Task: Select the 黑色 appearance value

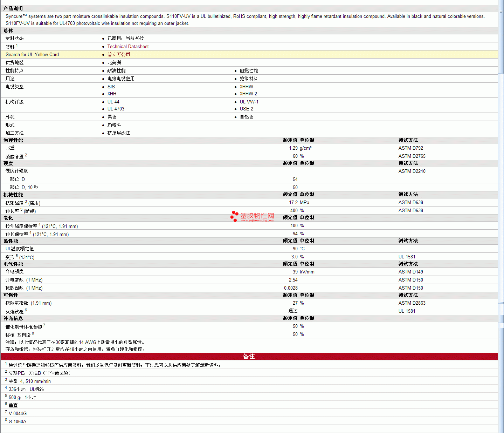Action: tap(112, 117)
